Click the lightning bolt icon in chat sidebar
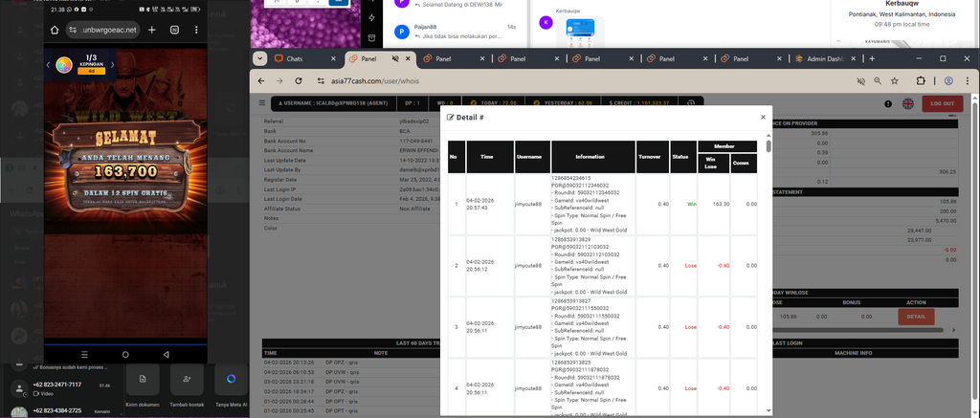The image size is (980, 418). 372,17
